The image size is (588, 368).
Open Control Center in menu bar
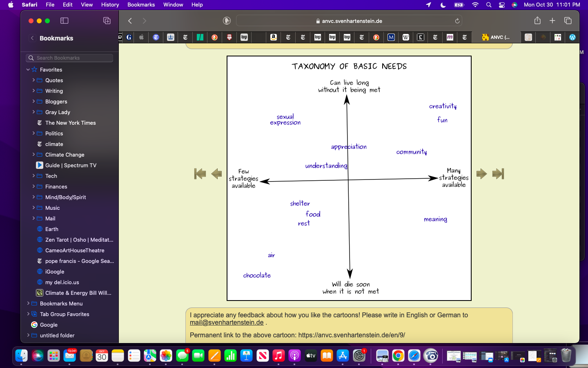point(502,5)
